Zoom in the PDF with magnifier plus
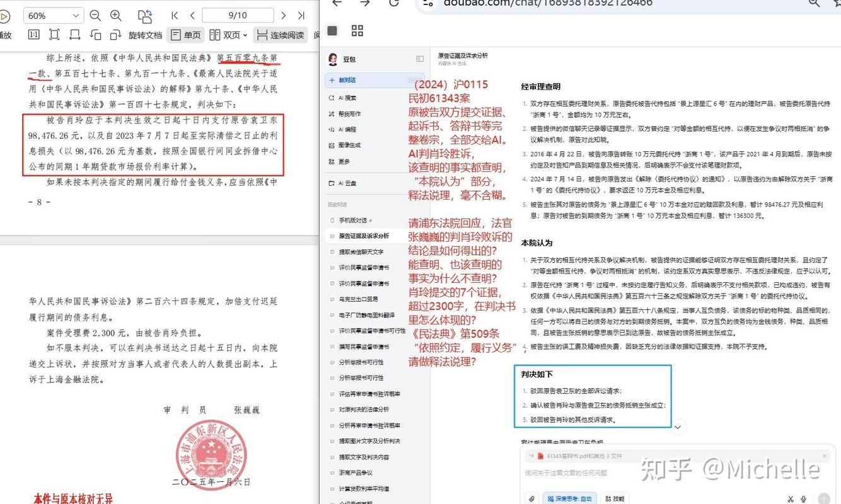 (x=116, y=16)
